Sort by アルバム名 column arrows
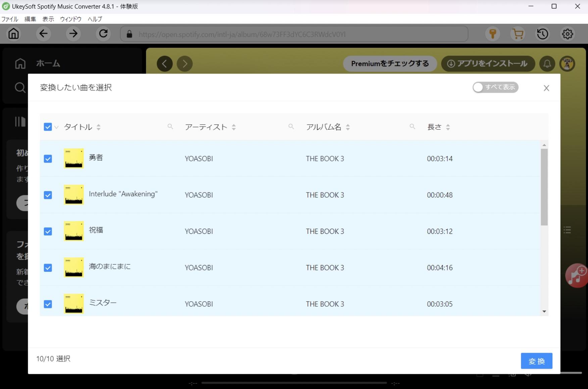 tap(348, 127)
